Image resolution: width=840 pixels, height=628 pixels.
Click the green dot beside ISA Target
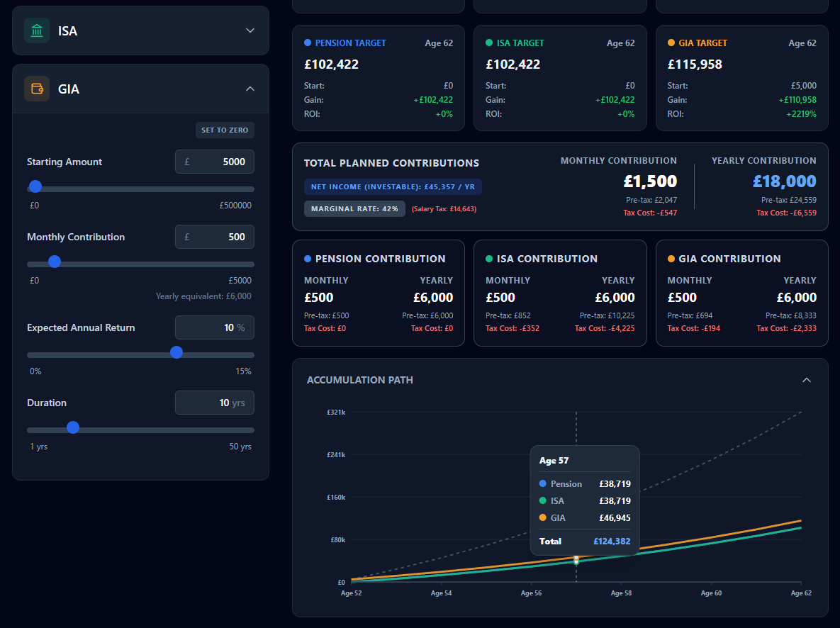pos(489,43)
